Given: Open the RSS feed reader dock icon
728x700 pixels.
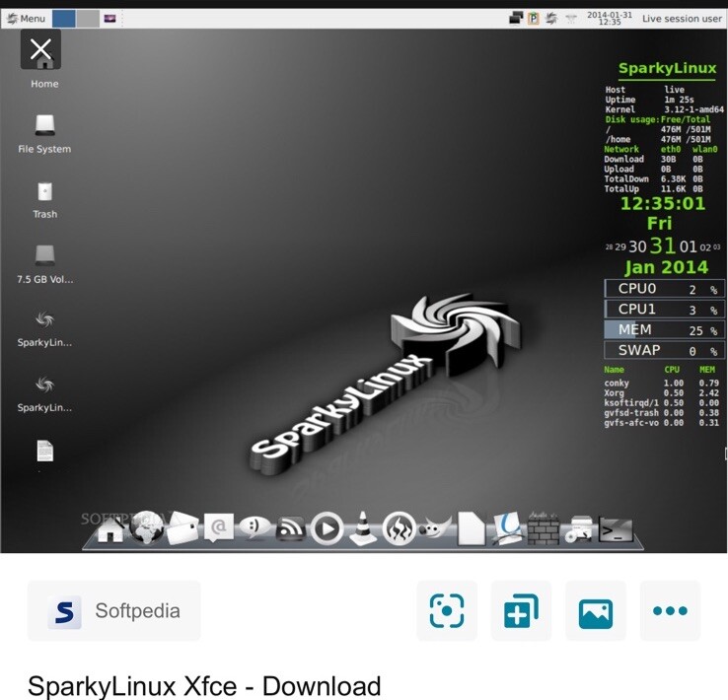Looking at the screenshot, I should click(x=290, y=528).
